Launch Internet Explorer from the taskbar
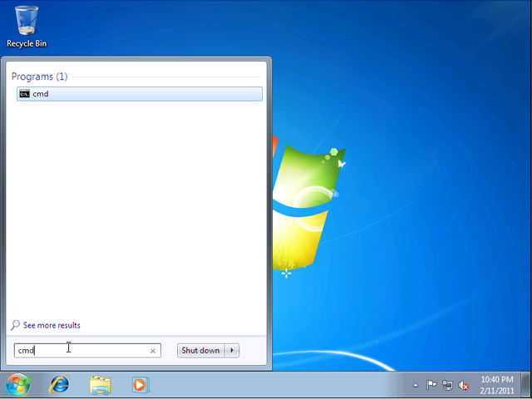The image size is (532, 399). click(x=59, y=385)
